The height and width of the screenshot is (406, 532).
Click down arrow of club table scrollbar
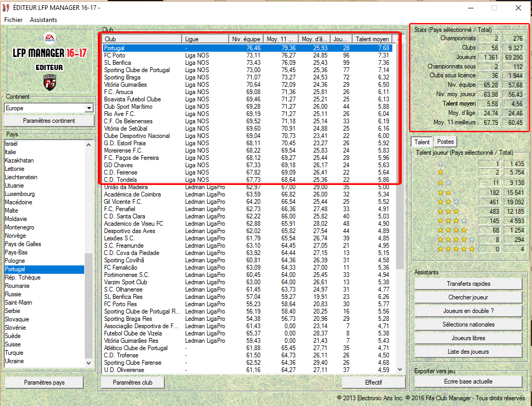pos(400,369)
